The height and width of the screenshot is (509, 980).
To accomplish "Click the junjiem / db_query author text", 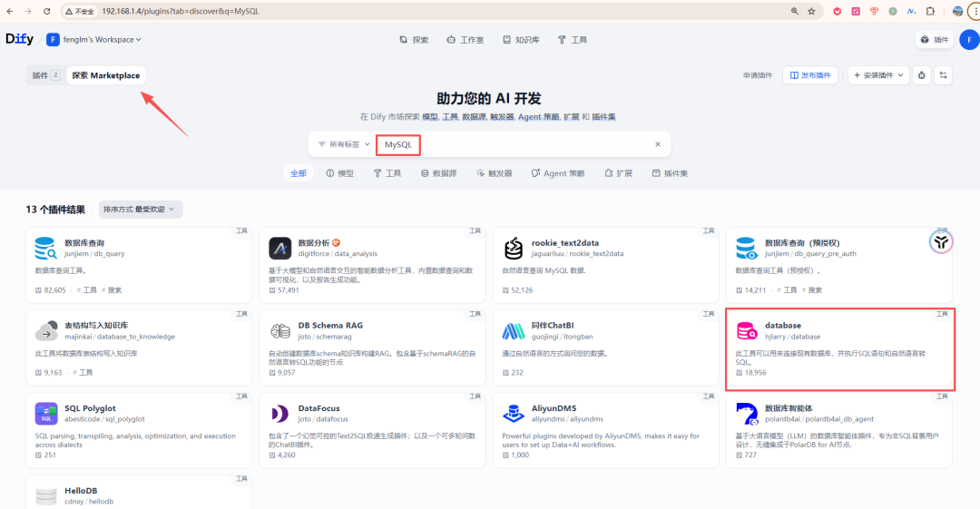I will (x=94, y=254).
